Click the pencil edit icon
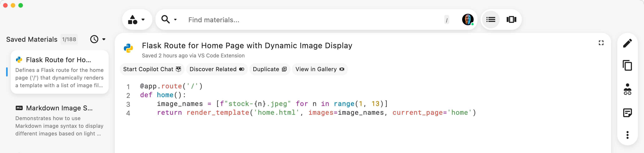This screenshot has height=153, width=644. point(627,43)
